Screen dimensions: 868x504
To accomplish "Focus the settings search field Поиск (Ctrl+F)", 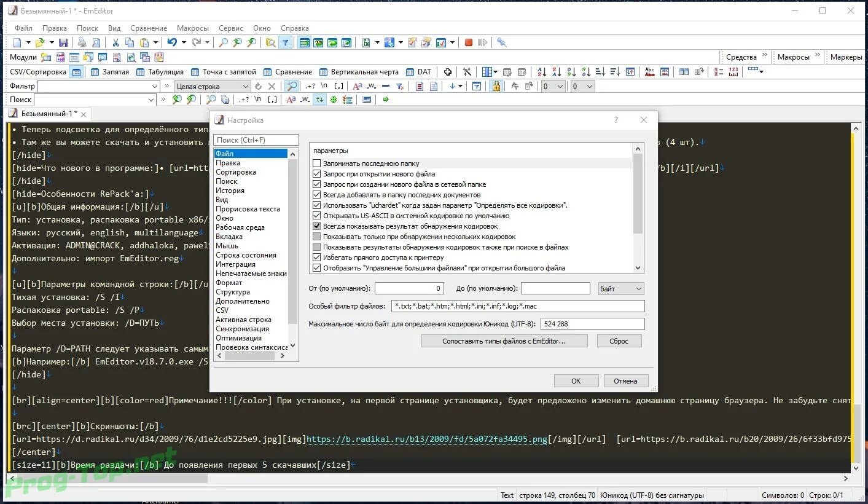I will coord(256,140).
